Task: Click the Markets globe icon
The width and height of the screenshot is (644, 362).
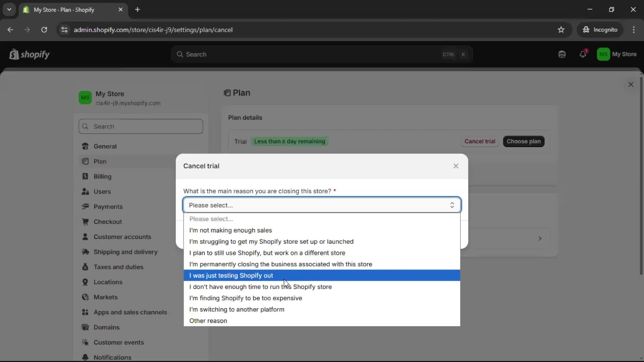Action: pos(85,297)
